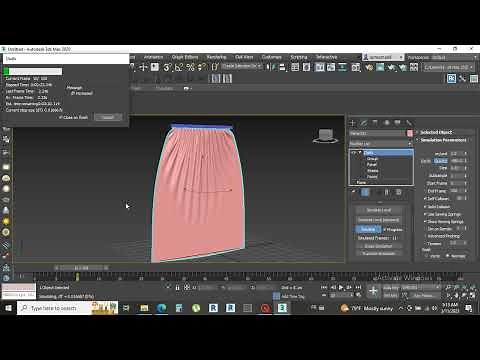Click Remove Modifier trash icon

[x=387, y=192]
